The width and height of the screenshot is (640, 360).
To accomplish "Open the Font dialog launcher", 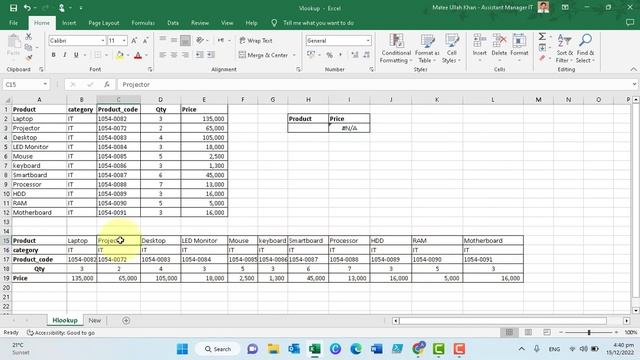I will pyautogui.click(x=150, y=70).
